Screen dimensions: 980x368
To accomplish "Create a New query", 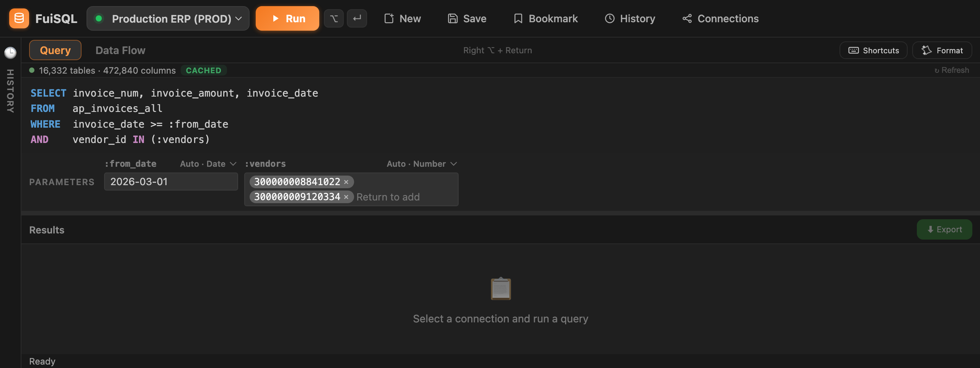I will click(402, 18).
